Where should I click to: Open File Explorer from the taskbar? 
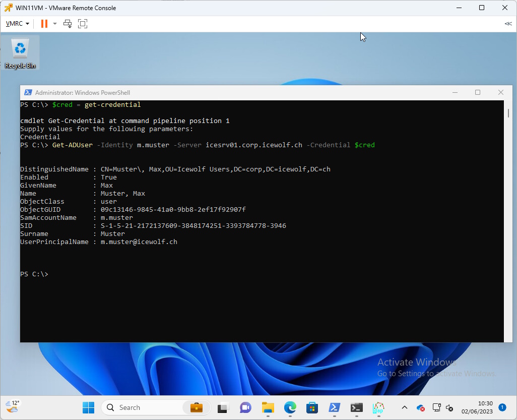(268, 407)
